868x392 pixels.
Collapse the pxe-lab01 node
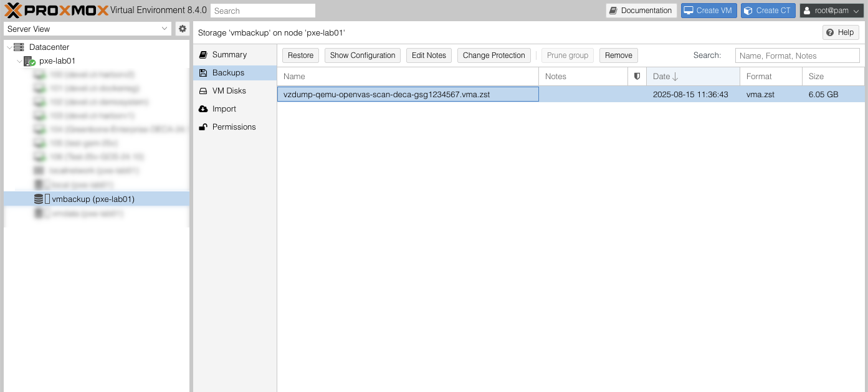[19, 61]
